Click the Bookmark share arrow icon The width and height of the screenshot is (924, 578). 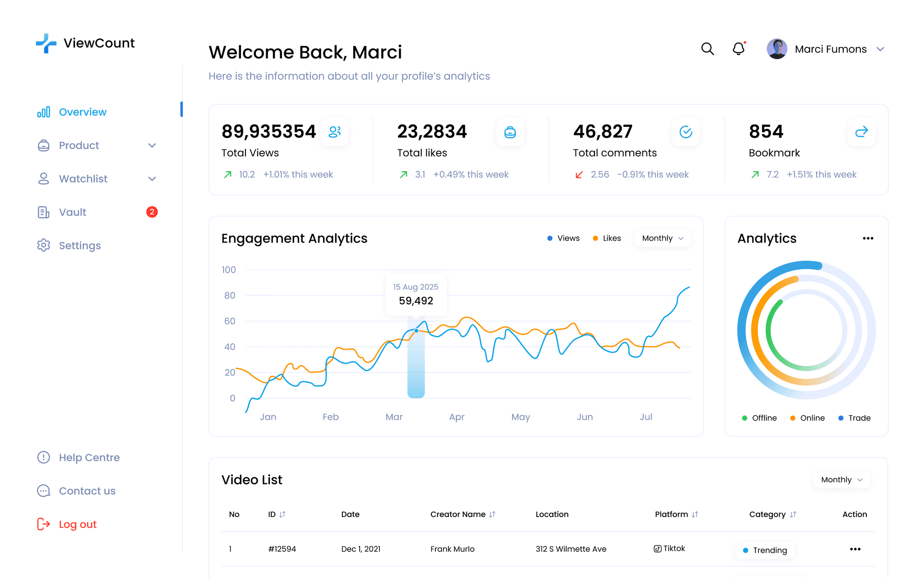click(861, 132)
